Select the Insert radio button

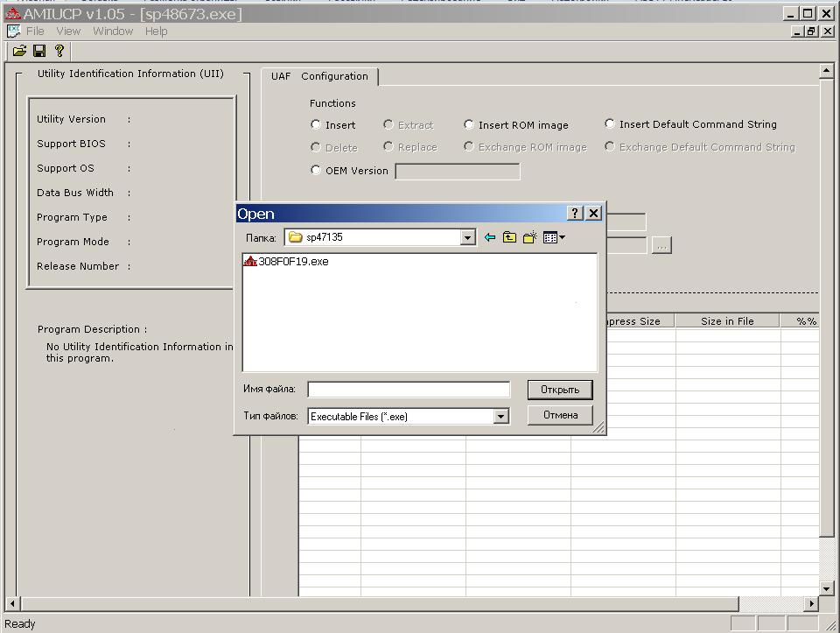(316, 125)
